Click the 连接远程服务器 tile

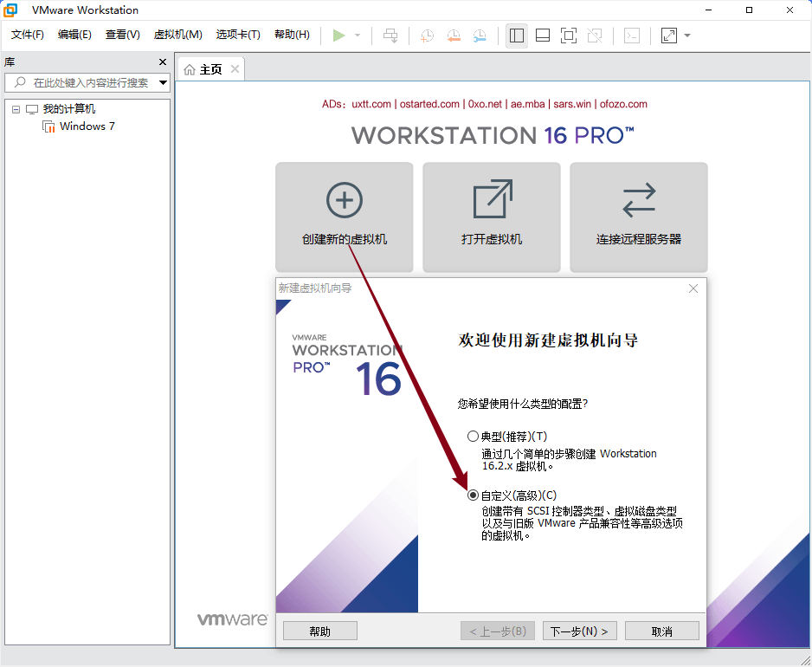click(639, 217)
